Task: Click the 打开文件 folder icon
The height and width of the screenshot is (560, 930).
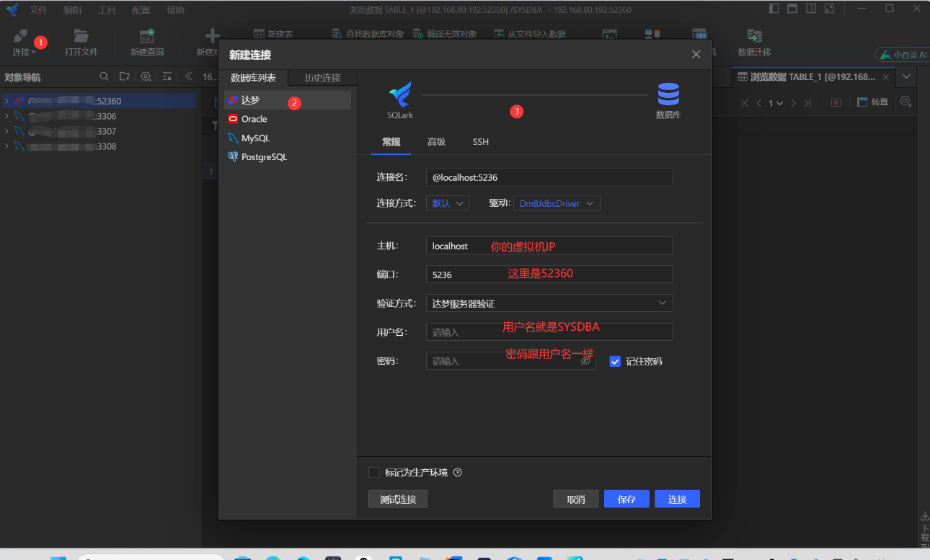Action: (81, 37)
